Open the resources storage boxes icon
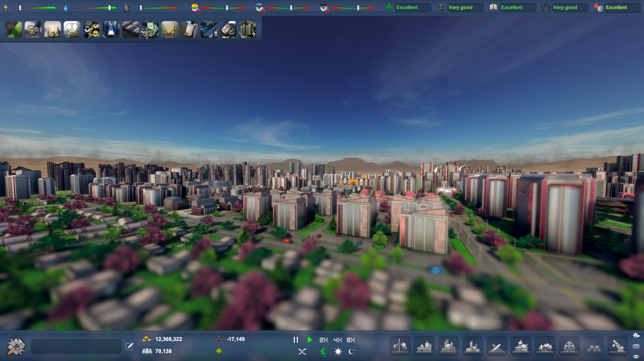Image resolution: width=644 pixels, height=361 pixels. pyautogui.click(x=33, y=29)
